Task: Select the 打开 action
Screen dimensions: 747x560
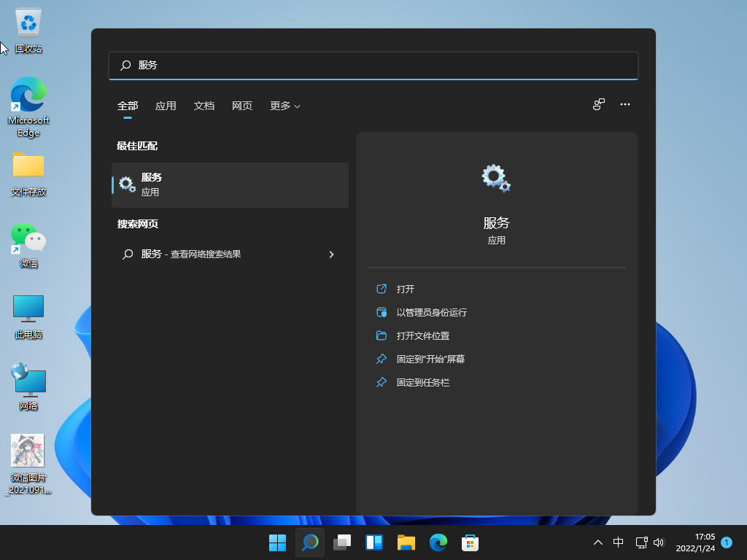Action: point(406,289)
